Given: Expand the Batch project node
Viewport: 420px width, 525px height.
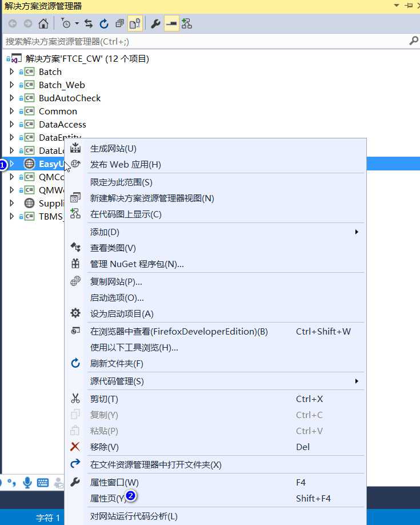Looking at the screenshot, I should point(11,71).
